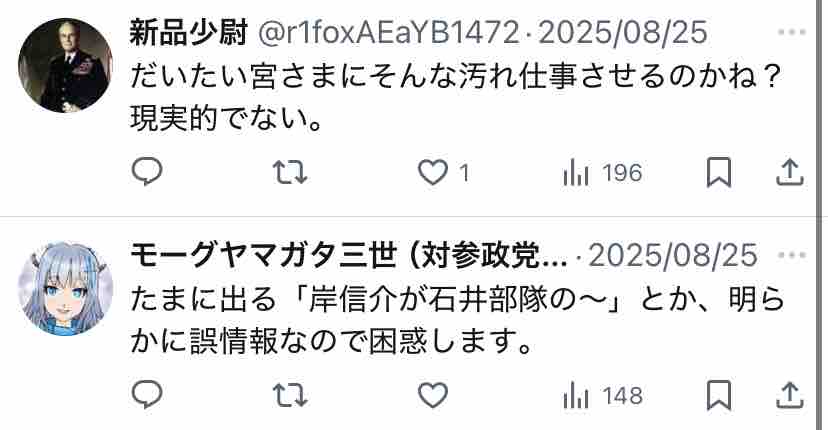The width and height of the screenshot is (828, 430).
Task: Reply to モーグヤマガタ三世's post
Action: pyautogui.click(x=147, y=395)
